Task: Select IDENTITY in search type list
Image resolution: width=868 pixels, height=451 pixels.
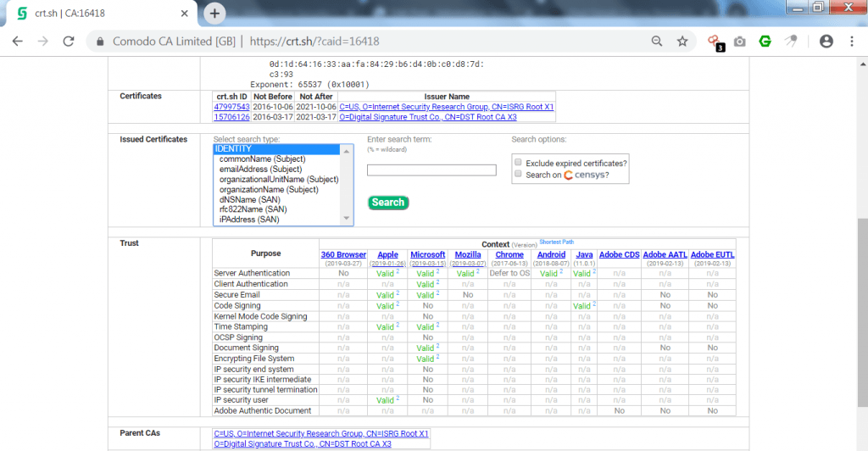Action: coord(276,149)
